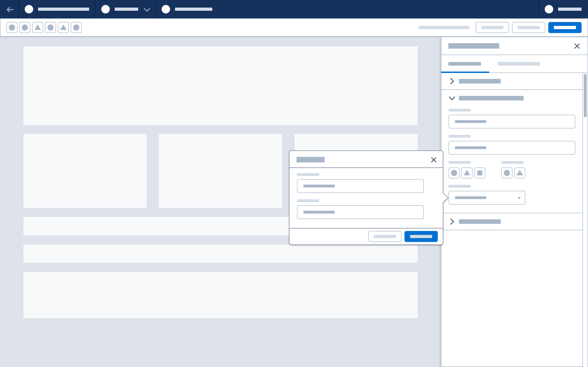The image size is (588, 367).
Task: Click the first text input field in the dialog
Action: [x=360, y=186]
